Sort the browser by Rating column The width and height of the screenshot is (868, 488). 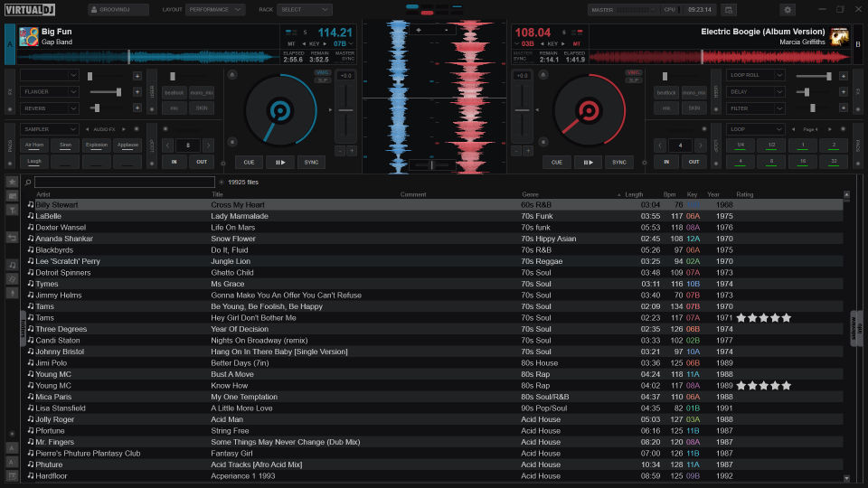pos(744,195)
